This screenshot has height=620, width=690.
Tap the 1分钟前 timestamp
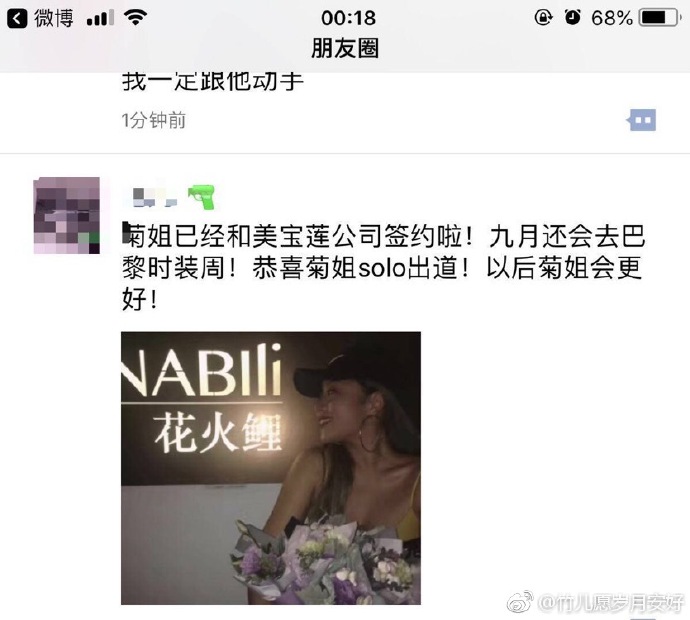click(154, 120)
